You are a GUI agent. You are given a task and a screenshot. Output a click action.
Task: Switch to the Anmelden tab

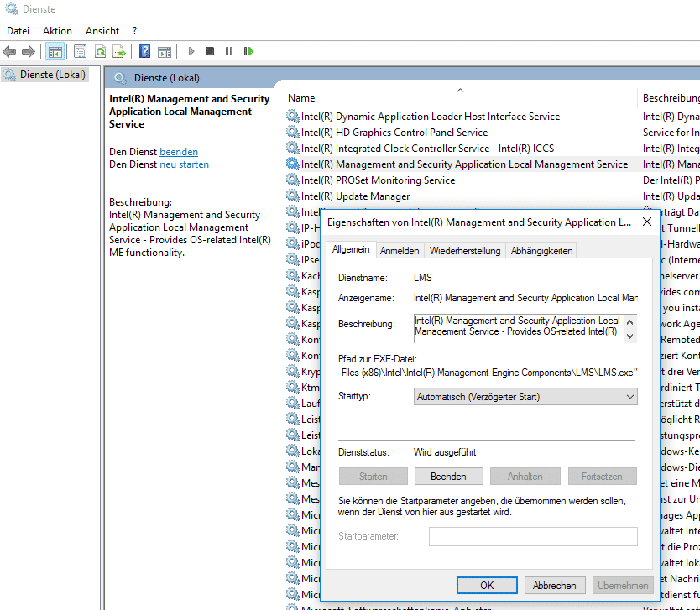(x=400, y=251)
